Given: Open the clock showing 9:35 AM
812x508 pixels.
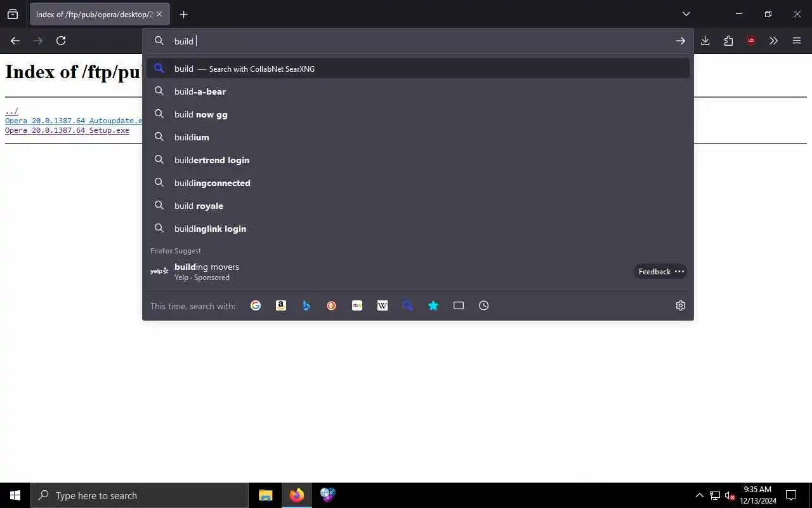Looking at the screenshot, I should (757, 495).
